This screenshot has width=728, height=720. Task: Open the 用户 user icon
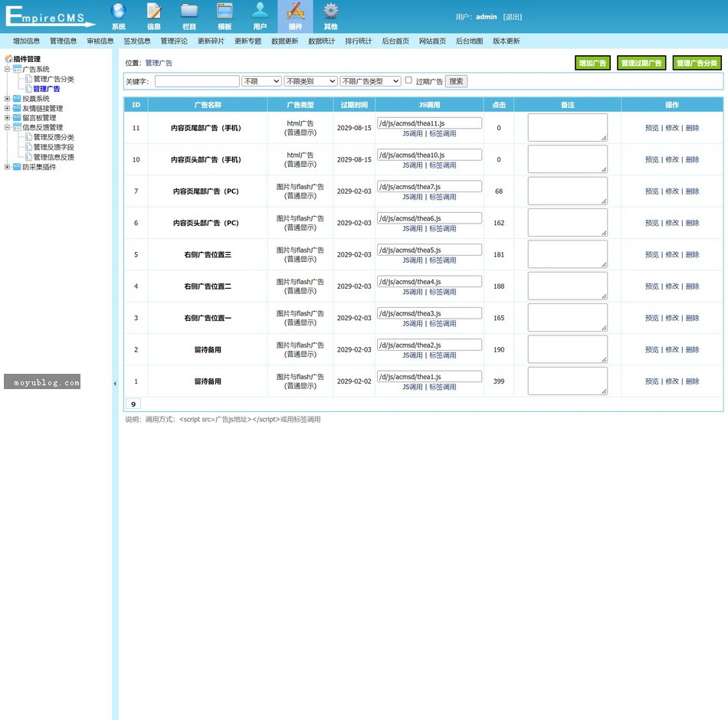tap(260, 11)
